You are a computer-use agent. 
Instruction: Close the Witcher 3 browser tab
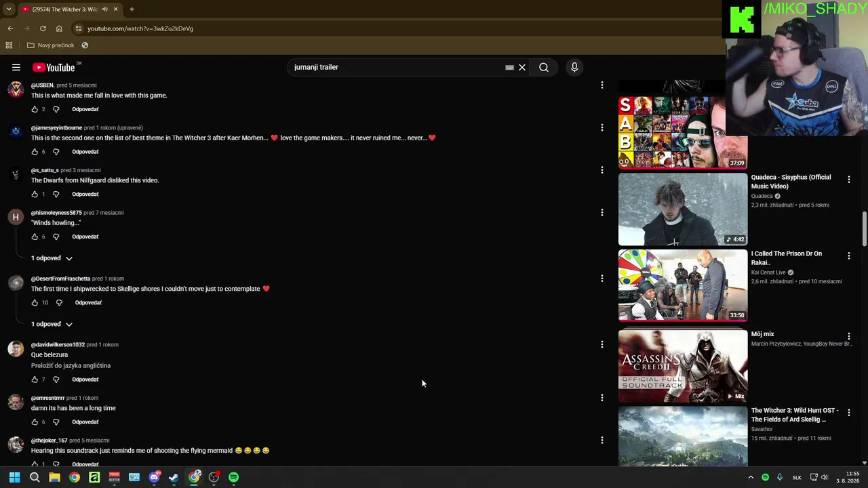(115, 9)
